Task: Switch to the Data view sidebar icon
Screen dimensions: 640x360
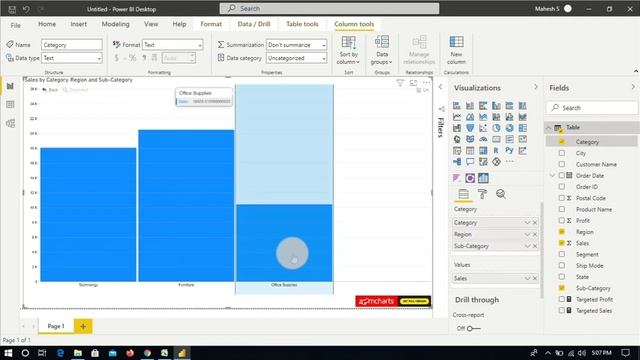Action: (x=10, y=104)
